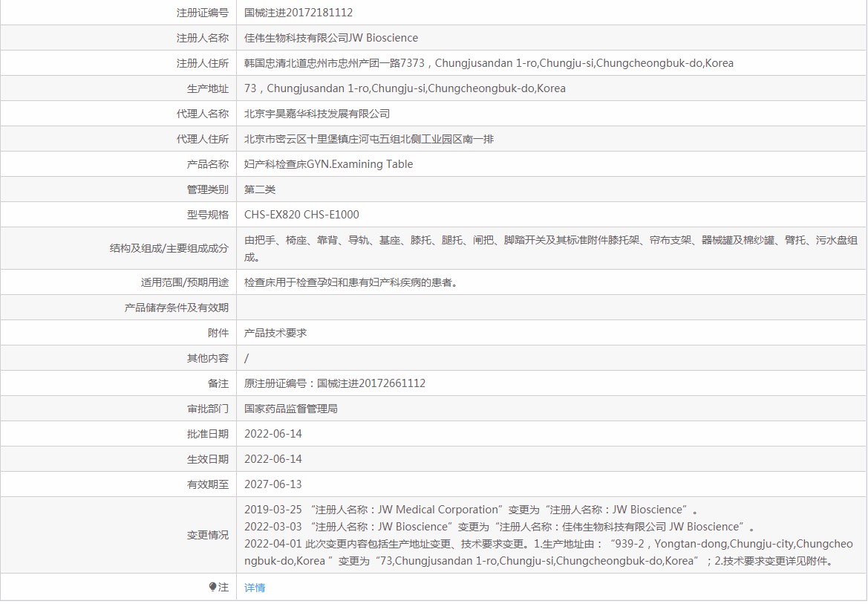Select the registrant address starting 韩国忠清北道
The image size is (868, 604).
(x=489, y=62)
